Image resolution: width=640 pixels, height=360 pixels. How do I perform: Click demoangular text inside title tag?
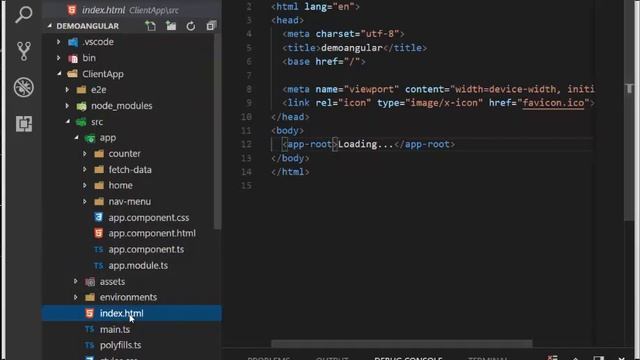(351, 48)
